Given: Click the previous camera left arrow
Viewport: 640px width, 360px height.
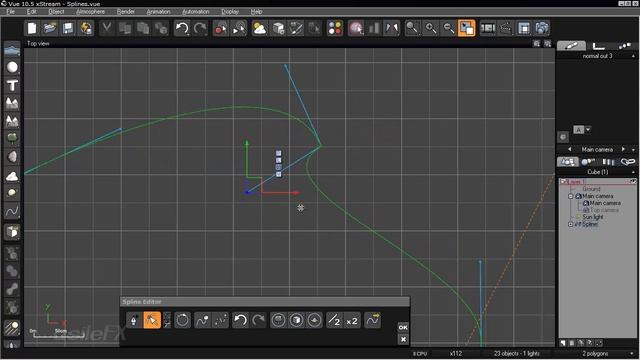Looking at the screenshot, I should tap(570, 149).
